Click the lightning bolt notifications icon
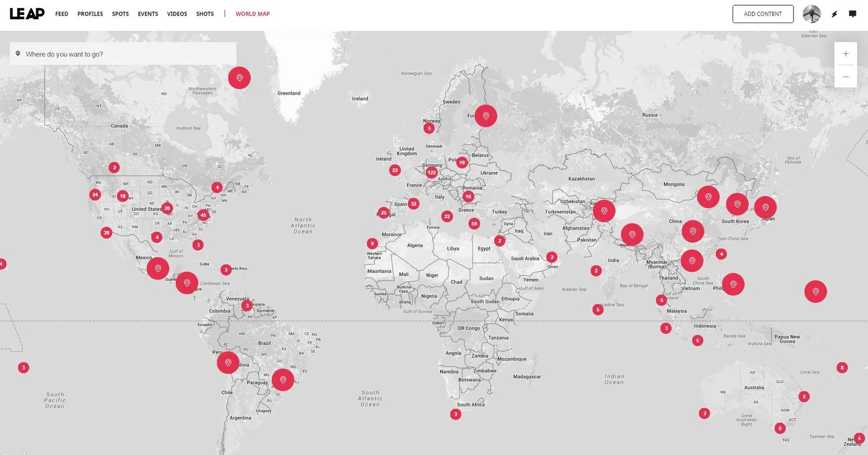Viewport: 868px width, 455px height. click(834, 14)
